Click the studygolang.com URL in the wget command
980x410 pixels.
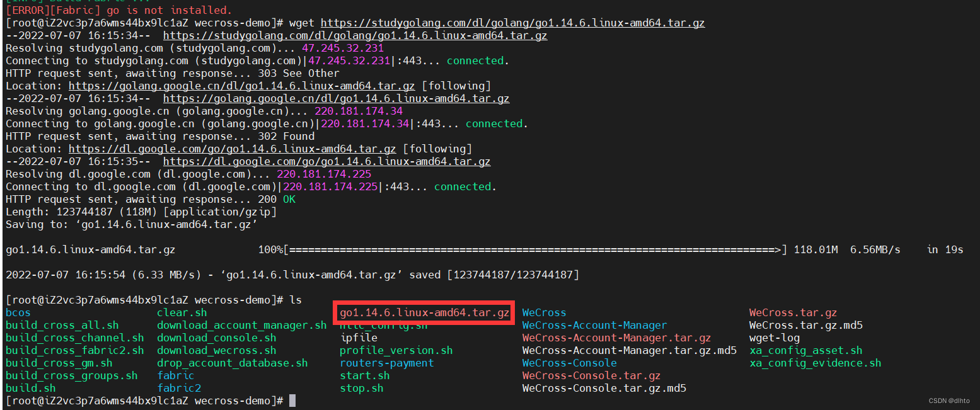coord(512,23)
